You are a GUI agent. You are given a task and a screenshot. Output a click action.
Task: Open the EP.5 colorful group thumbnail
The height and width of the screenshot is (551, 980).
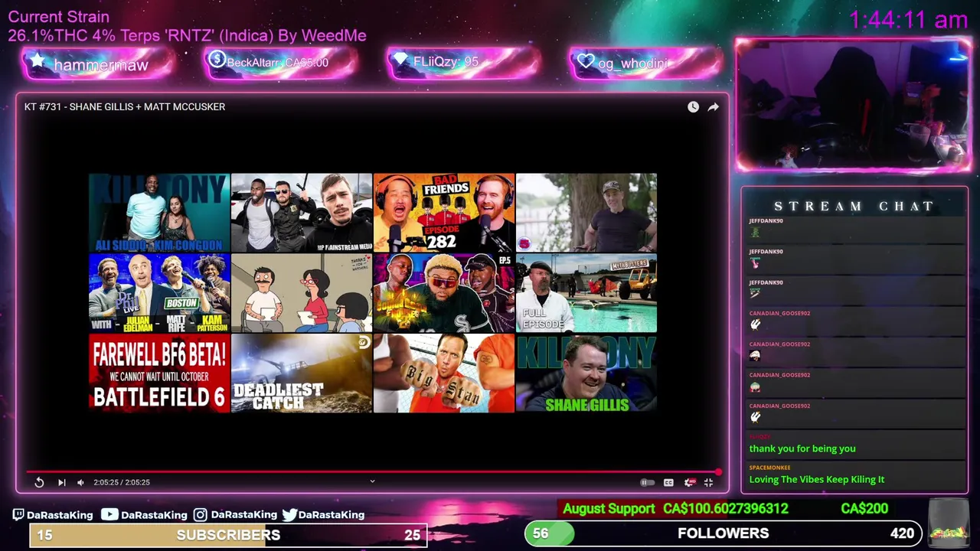444,293
